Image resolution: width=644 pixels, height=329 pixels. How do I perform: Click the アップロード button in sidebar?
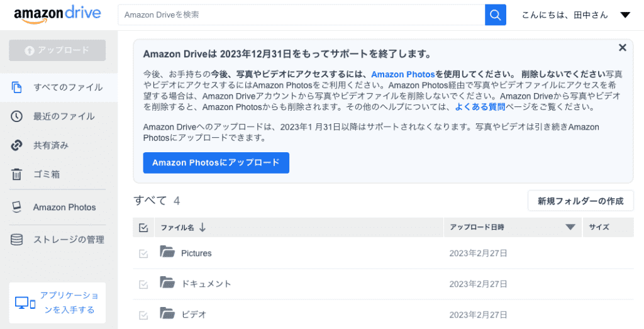(x=57, y=50)
